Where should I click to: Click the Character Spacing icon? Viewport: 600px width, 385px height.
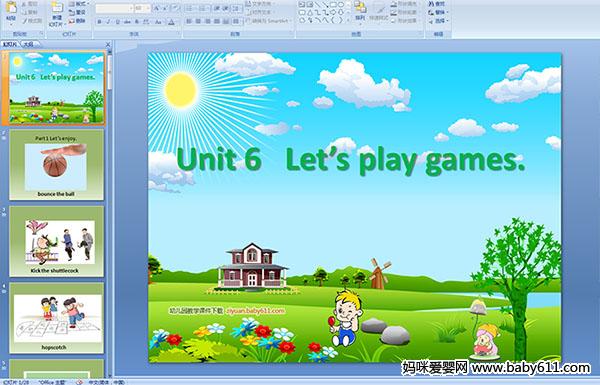pos(146,22)
